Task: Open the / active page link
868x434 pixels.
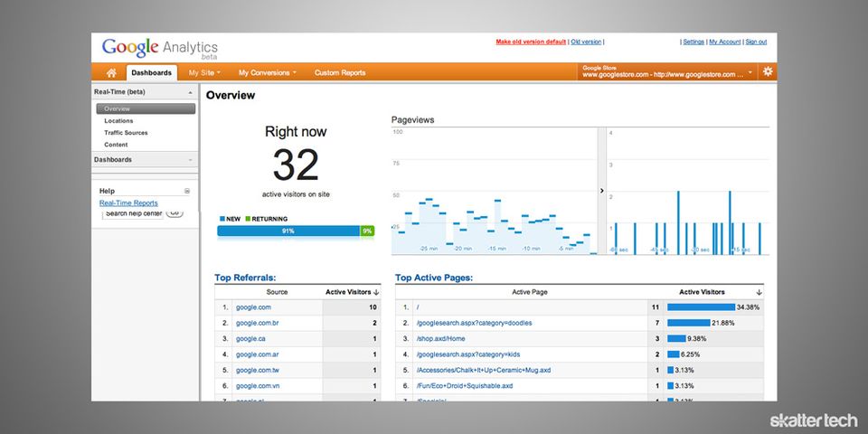Action: [418, 307]
